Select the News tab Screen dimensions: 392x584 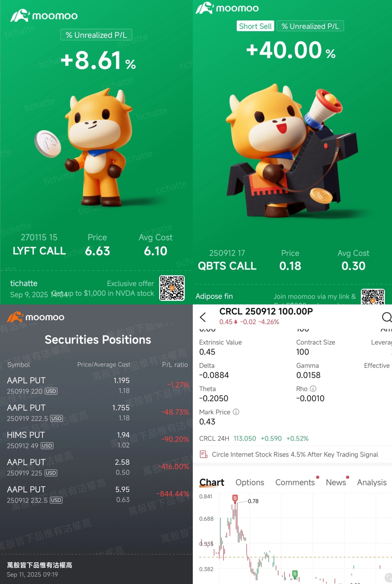(336, 482)
